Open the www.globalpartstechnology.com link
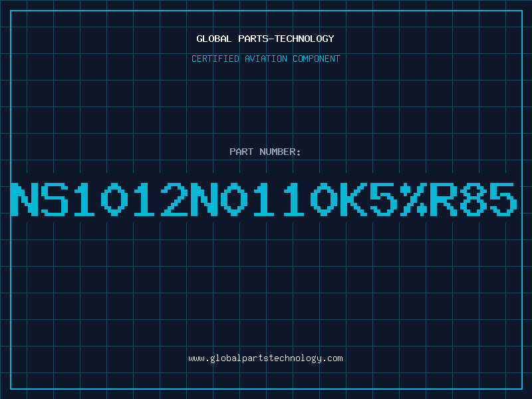 265,358
